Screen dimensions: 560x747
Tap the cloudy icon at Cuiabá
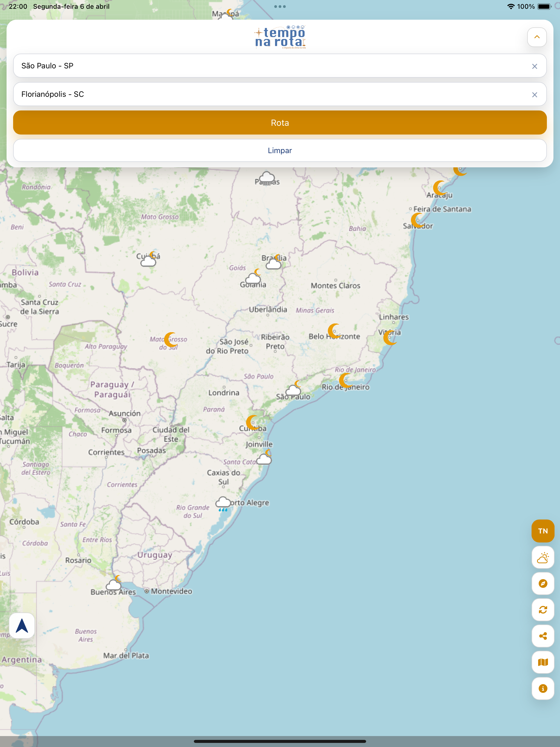[x=148, y=259]
